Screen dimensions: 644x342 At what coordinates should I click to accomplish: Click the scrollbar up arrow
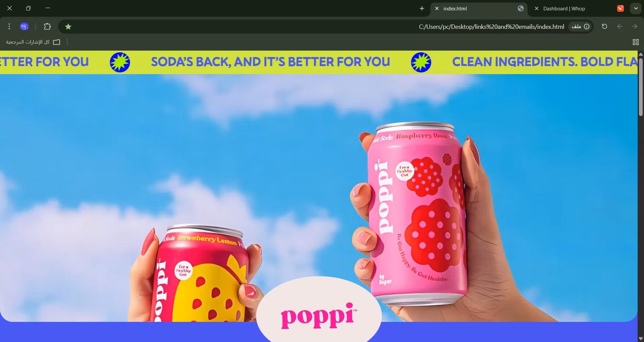coord(641,54)
